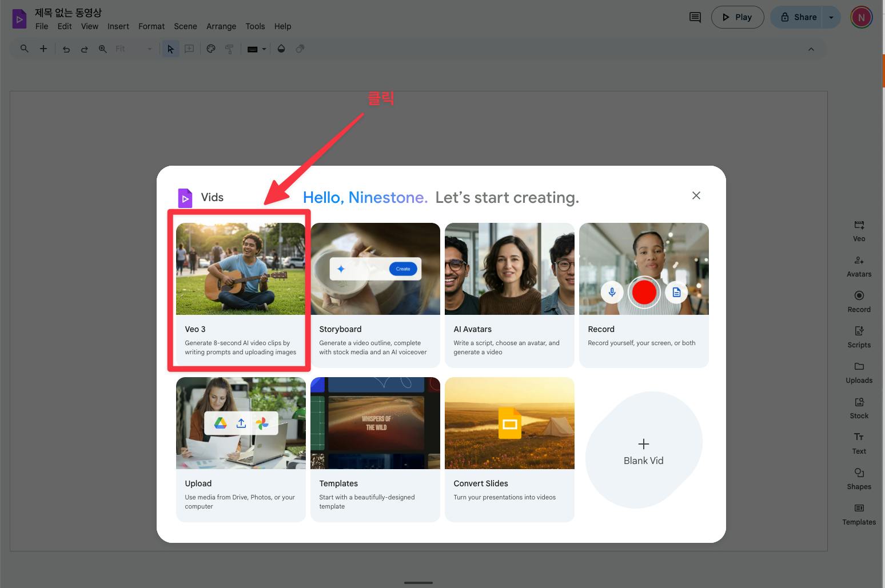Click the search menus magnifier icon
The height and width of the screenshot is (588, 885).
point(24,49)
